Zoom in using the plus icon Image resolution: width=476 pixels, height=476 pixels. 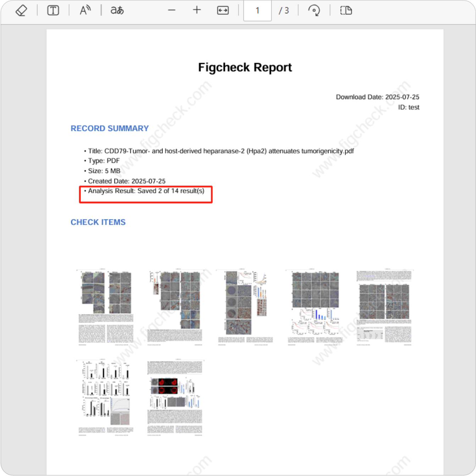[197, 10]
